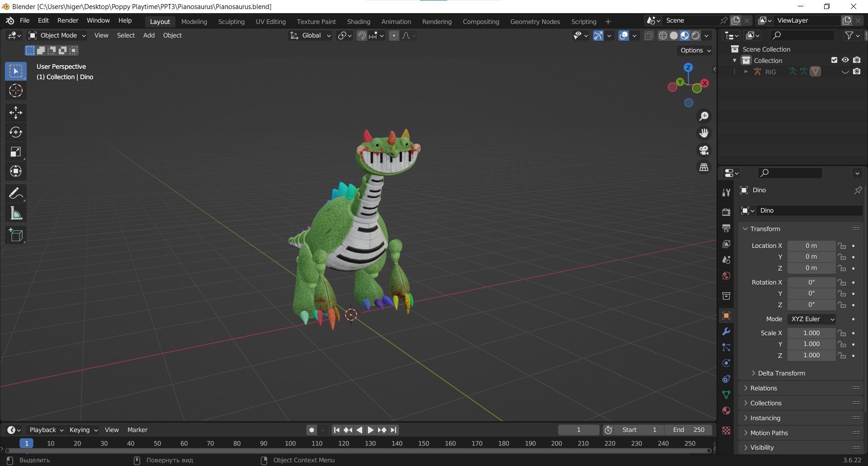Select the Measure tool
Viewport: 868px width, 466px height.
pos(16,213)
